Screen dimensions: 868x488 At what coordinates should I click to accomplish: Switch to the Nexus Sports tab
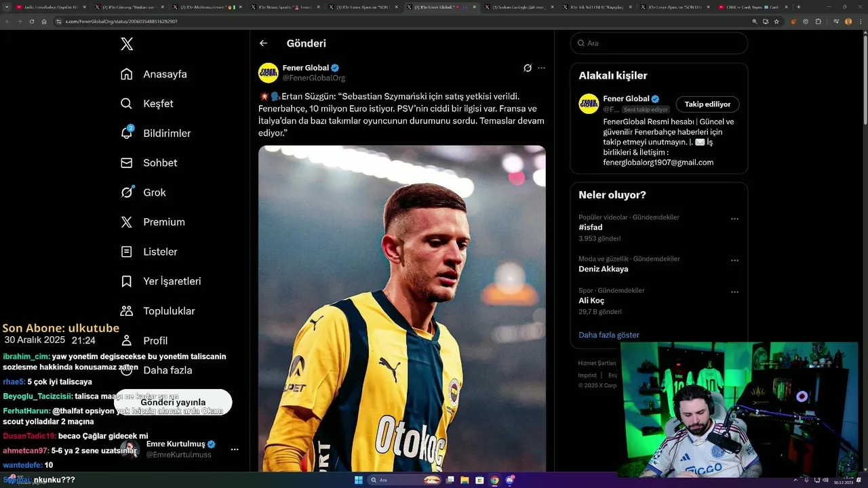point(287,7)
